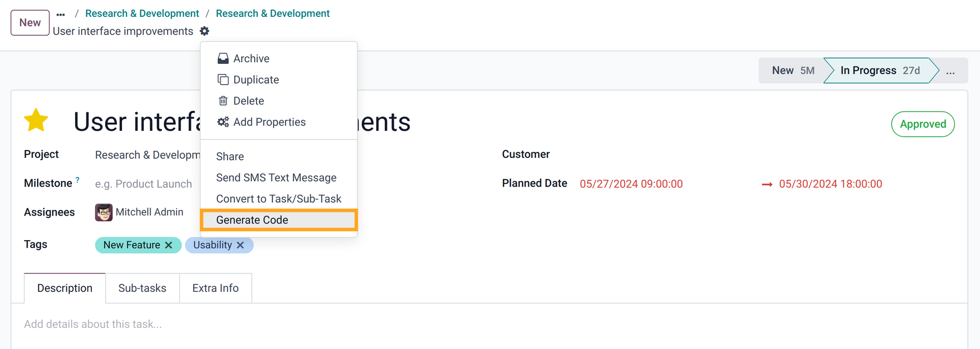
Task: Expand the breadcrumb ellipsis
Action: point(61,14)
